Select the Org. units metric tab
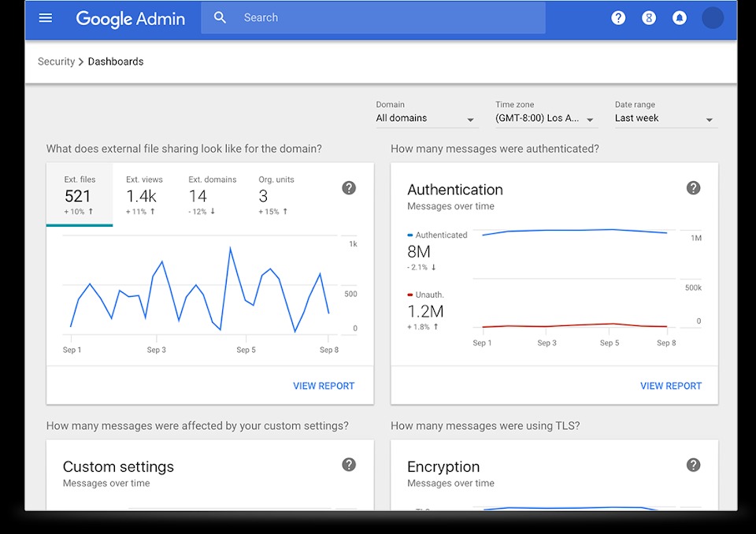Image resolution: width=756 pixels, height=534 pixels. coord(276,193)
